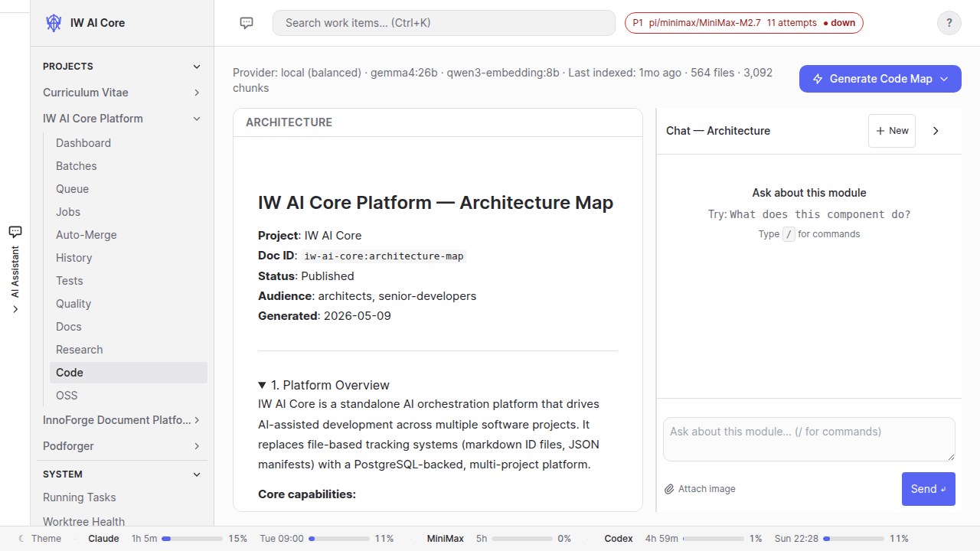This screenshot has height=551, width=980.
Task: Open the History page
Action: pyautogui.click(x=129, y=258)
